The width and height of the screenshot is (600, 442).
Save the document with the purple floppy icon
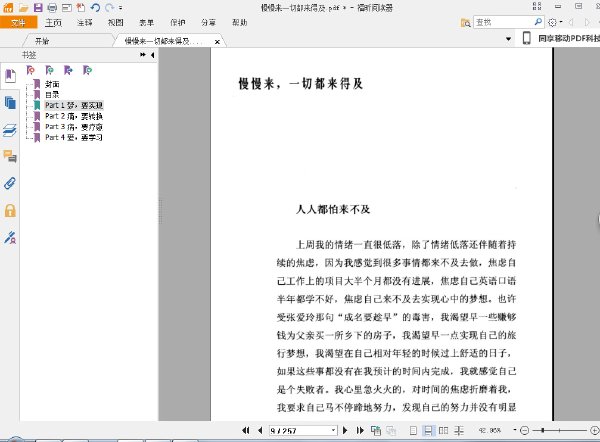pyautogui.click(x=38, y=7)
